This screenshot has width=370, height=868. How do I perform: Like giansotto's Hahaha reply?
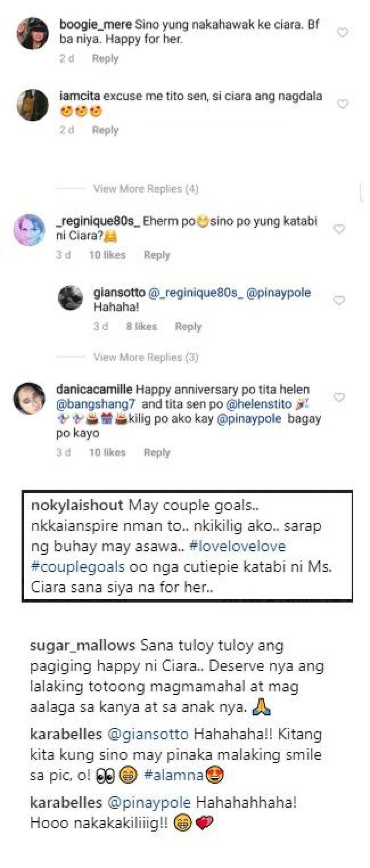(x=339, y=300)
